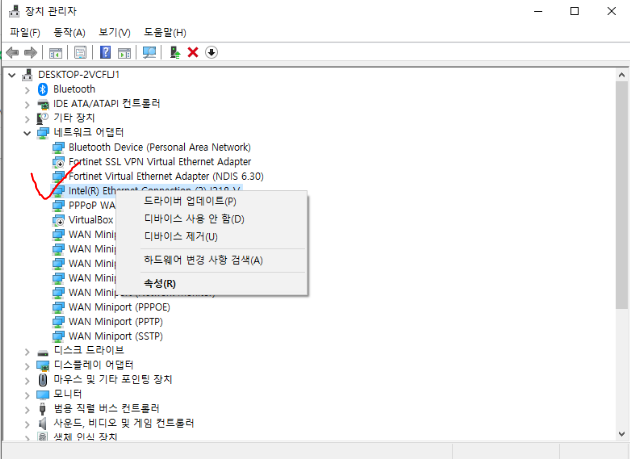
Task: Choose 하드웨어 변경 사항 검색(A)
Action: (212, 260)
